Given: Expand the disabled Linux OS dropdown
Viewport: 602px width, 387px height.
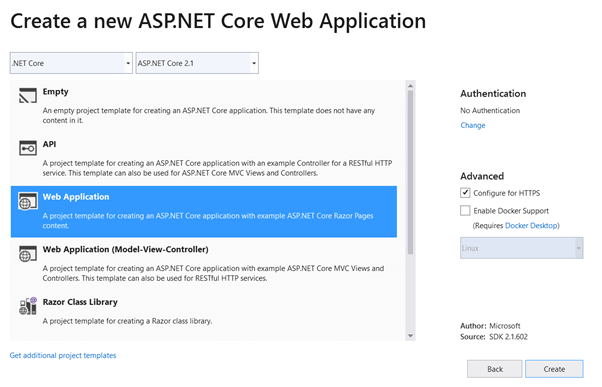Looking at the screenshot, I should click(521, 248).
